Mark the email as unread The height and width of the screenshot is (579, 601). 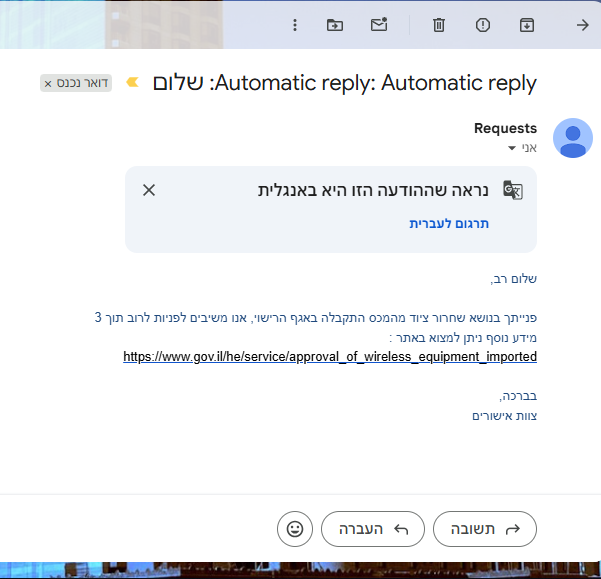379,25
